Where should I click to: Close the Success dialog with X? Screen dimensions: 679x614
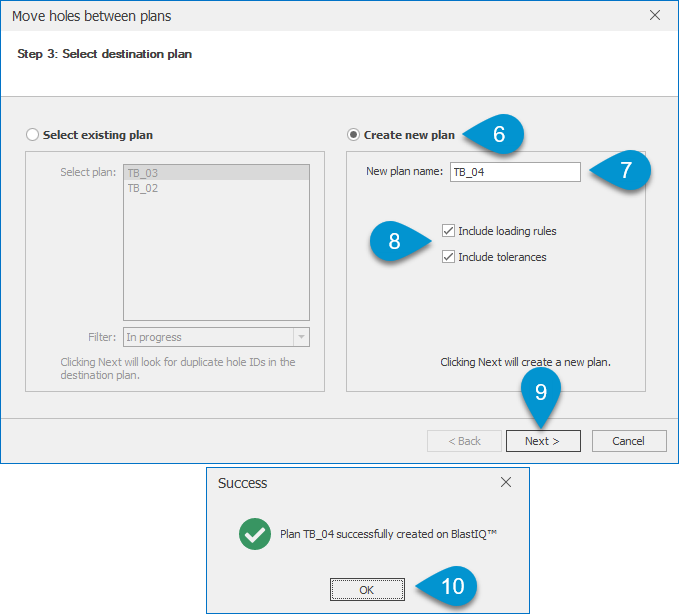(x=506, y=482)
